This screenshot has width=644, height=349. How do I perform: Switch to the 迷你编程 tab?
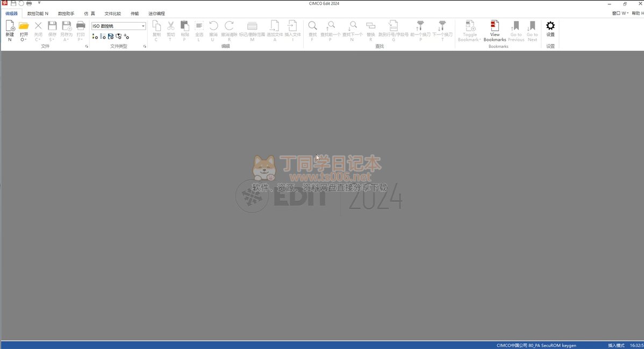tap(156, 13)
